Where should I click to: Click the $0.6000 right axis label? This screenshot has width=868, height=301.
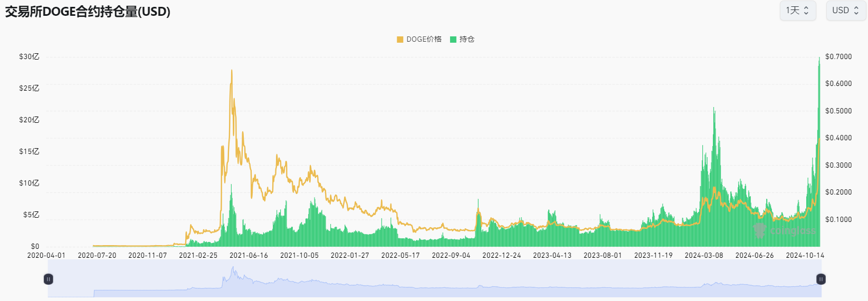[838, 83]
